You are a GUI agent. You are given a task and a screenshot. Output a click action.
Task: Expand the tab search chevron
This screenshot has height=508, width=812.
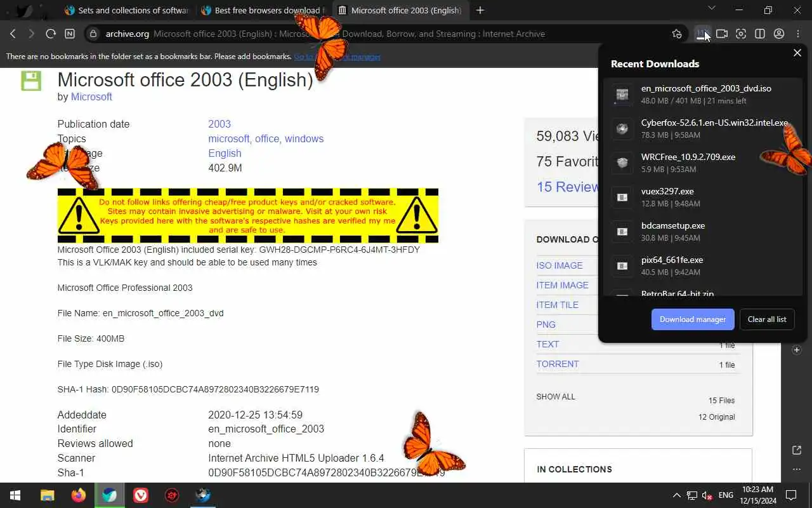tap(711, 9)
